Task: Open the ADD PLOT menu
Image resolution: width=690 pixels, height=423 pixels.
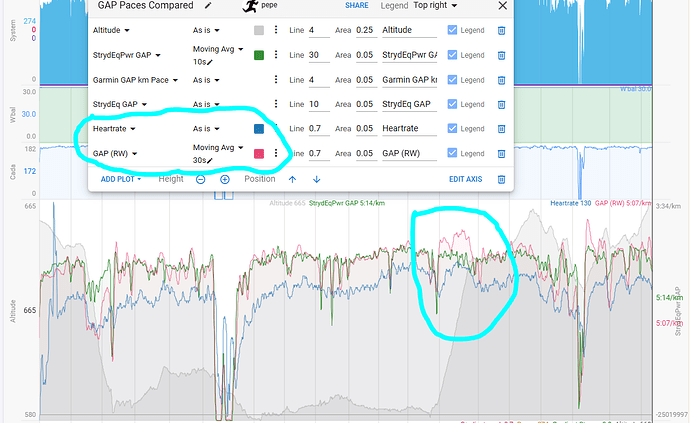Action: [x=121, y=179]
